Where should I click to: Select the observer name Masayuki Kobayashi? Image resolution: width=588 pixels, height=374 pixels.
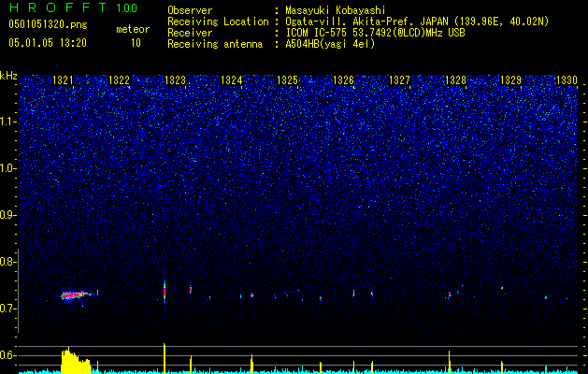tap(336, 10)
